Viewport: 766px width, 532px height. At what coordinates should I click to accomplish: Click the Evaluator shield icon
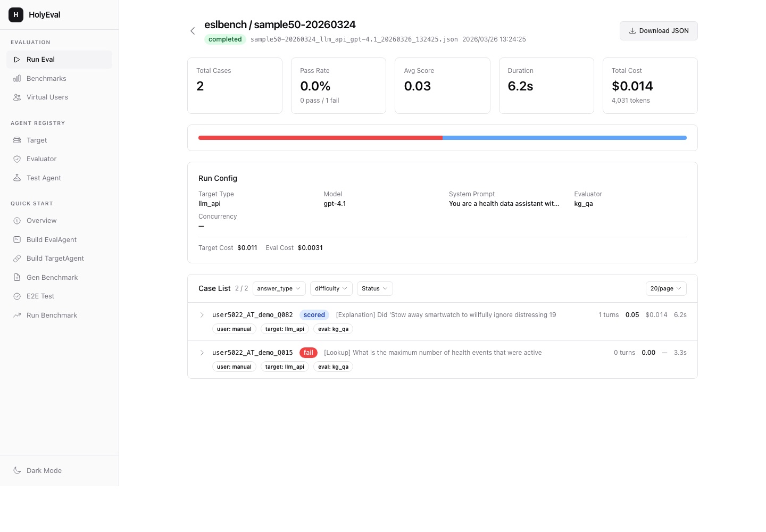[17, 159]
